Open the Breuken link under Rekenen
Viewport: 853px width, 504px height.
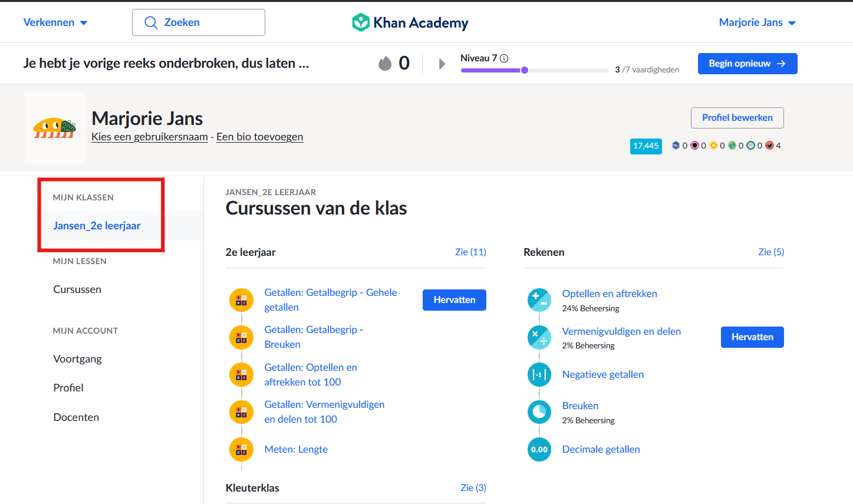click(580, 406)
